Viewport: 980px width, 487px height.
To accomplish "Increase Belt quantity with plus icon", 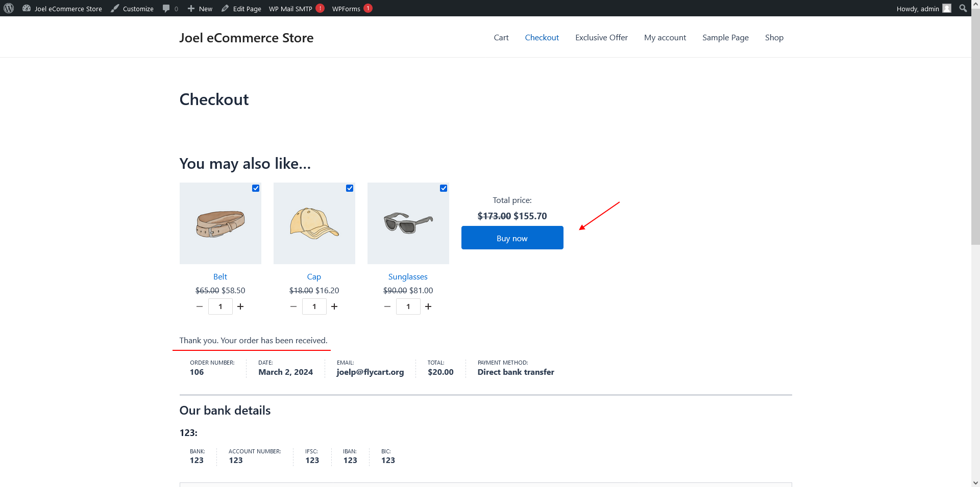I will click(x=240, y=306).
